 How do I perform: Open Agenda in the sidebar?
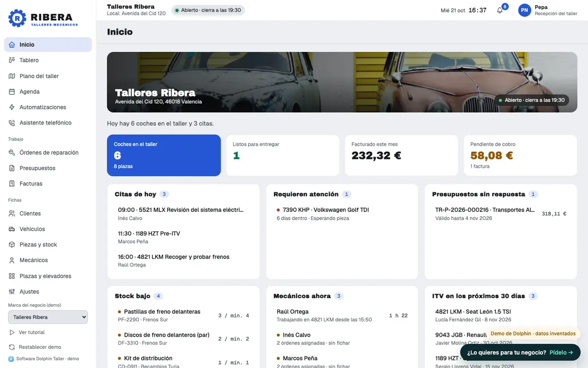click(x=48, y=92)
